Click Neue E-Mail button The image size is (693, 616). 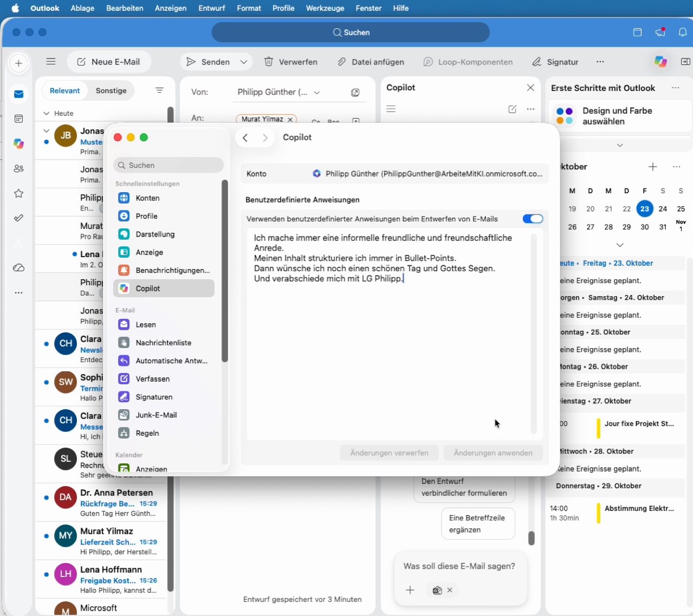click(109, 62)
